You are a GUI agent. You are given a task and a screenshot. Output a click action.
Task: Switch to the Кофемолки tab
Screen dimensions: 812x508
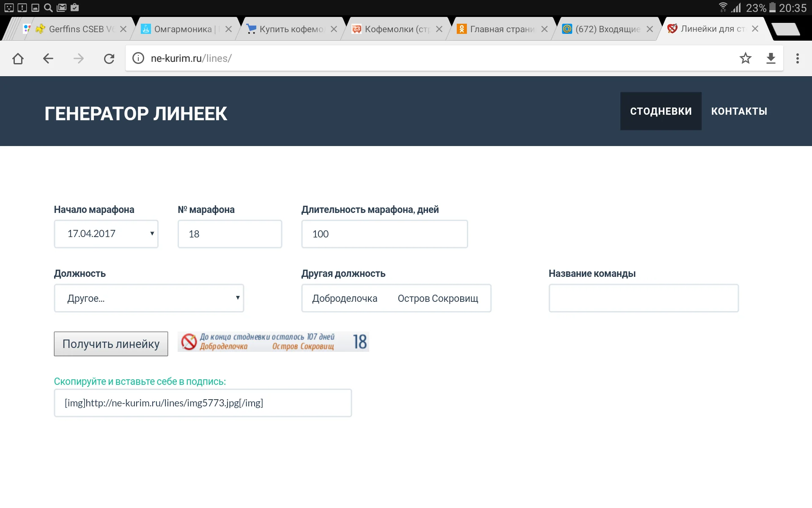393,29
